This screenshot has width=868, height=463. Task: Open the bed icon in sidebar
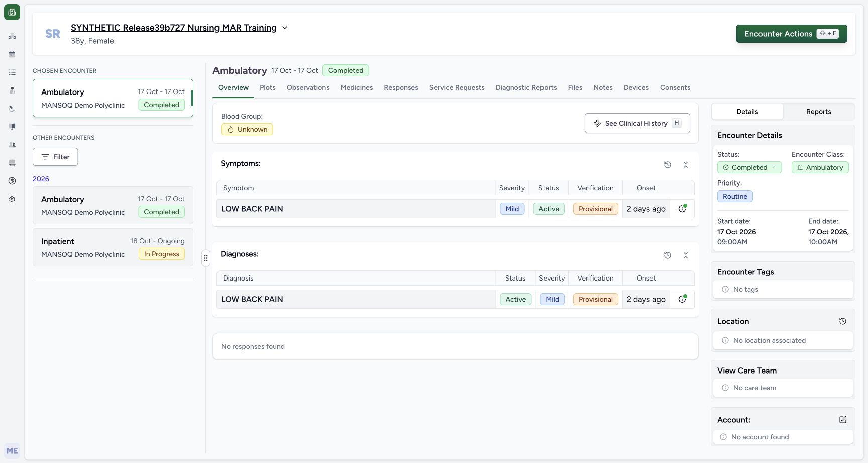(12, 163)
